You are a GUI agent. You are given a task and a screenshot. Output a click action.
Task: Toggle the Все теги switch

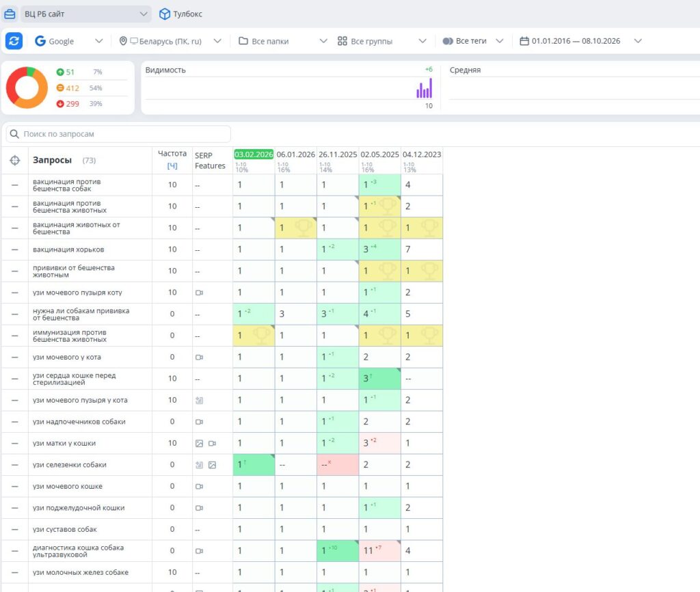(448, 41)
